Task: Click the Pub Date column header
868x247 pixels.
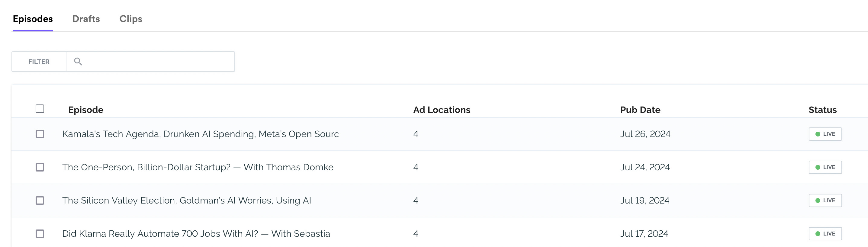Action: 640,110
